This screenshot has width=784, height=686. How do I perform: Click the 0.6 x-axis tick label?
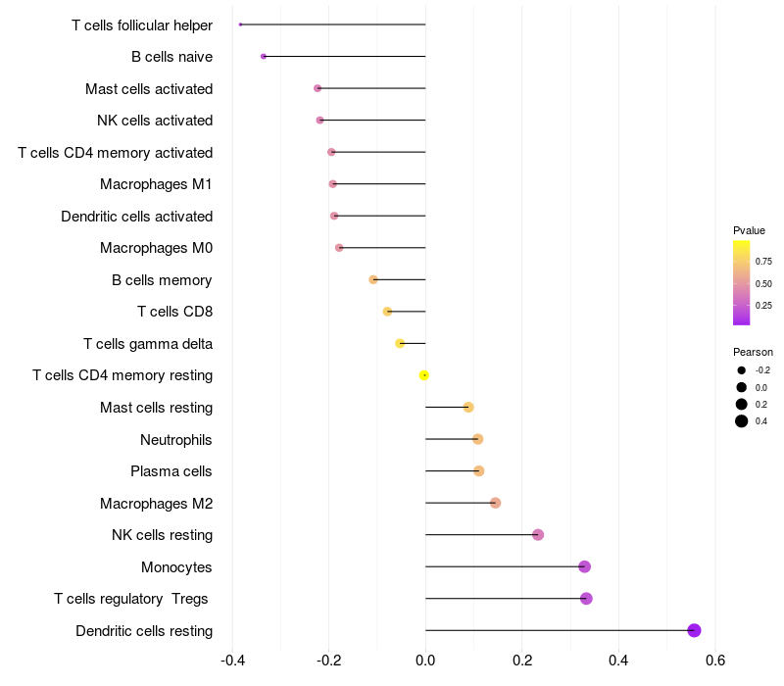714,661
